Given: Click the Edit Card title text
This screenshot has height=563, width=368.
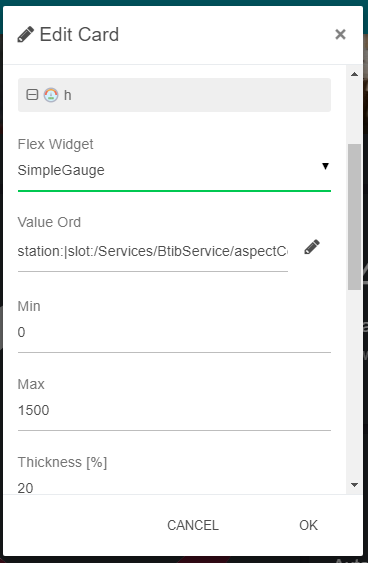Looking at the screenshot, I should point(79,35).
